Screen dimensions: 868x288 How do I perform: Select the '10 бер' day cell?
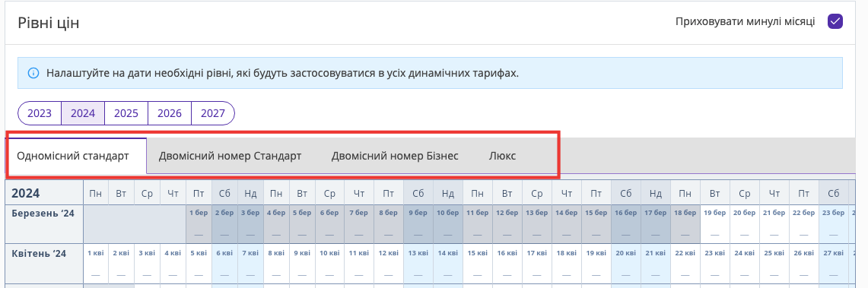448,224
